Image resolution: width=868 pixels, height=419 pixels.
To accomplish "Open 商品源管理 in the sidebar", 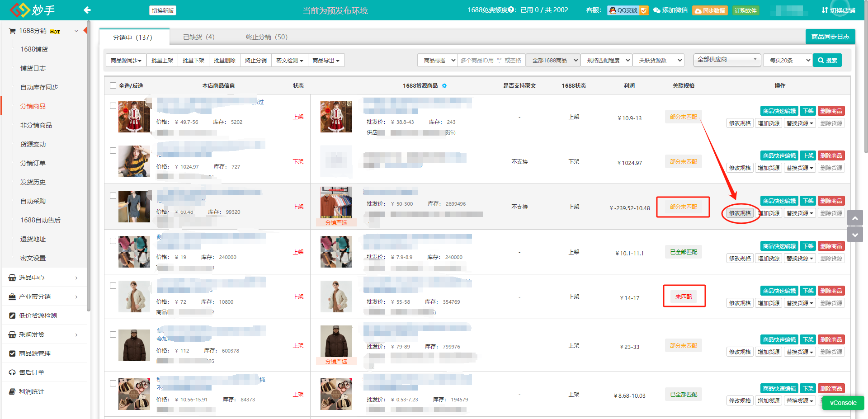I will pyautogui.click(x=35, y=353).
